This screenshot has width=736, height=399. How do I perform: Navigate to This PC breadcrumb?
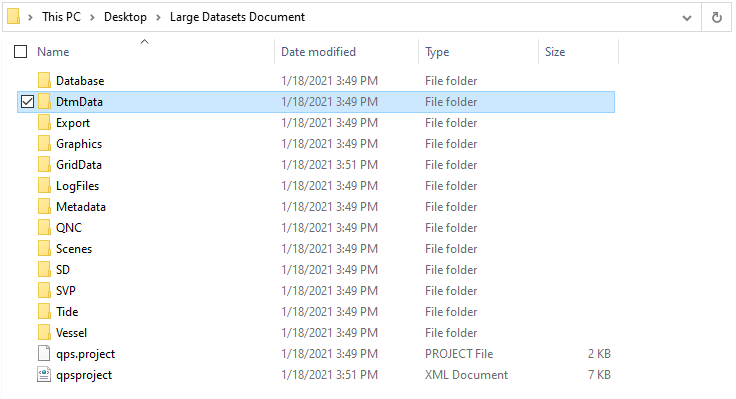click(x=61, y=17)
